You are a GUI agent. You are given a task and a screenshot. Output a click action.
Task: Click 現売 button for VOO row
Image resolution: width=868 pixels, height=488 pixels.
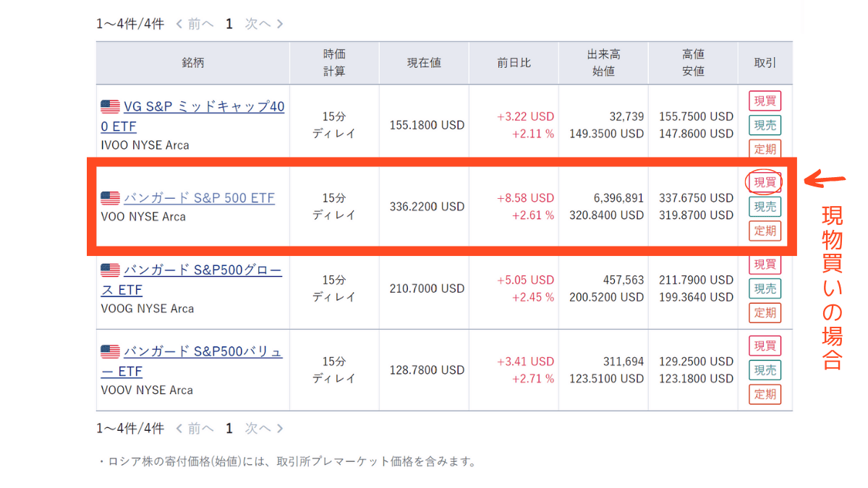click(x=765, y=207)
